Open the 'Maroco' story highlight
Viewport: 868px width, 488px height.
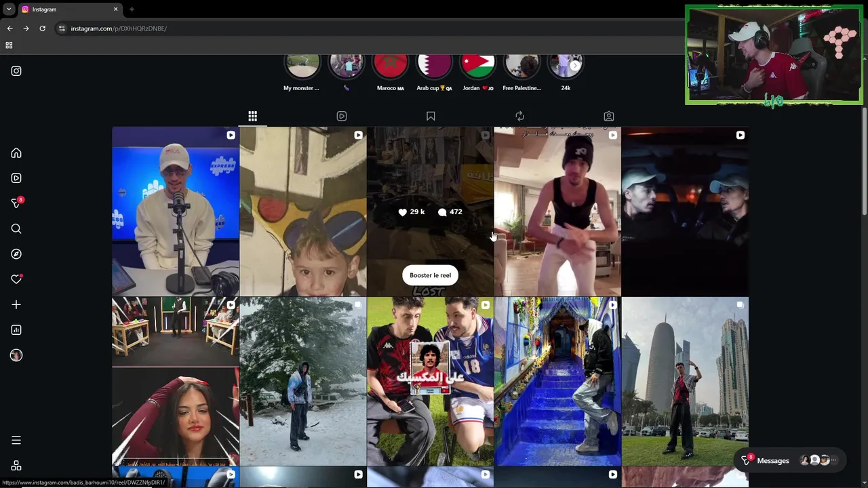391,72
